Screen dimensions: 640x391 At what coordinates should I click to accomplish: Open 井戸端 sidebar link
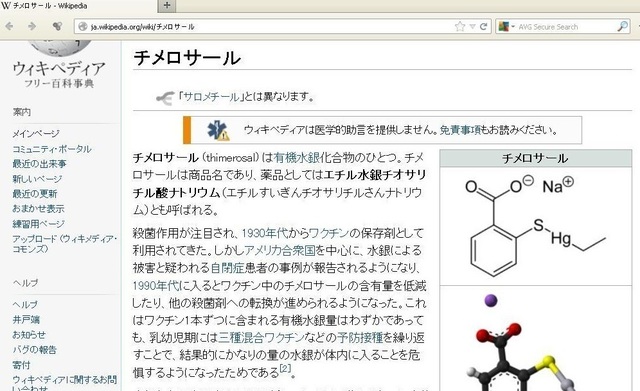point(26,320)
